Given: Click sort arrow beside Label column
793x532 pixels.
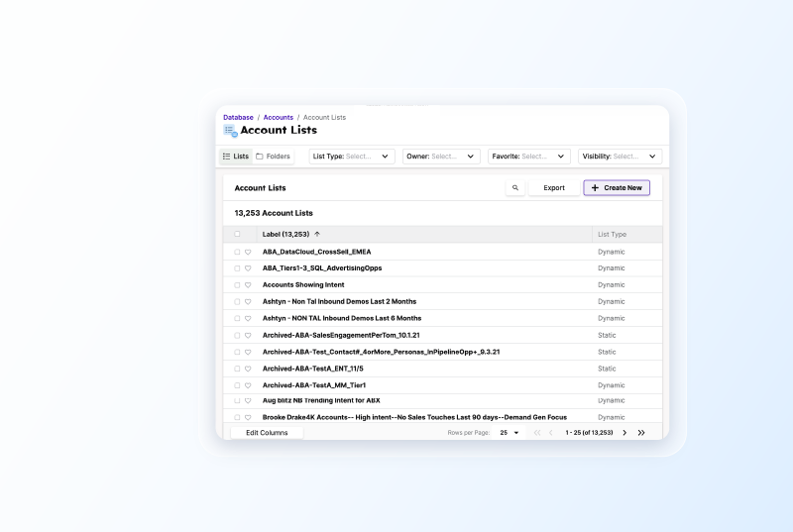Looking at the screenshot, I should point(317,235).
